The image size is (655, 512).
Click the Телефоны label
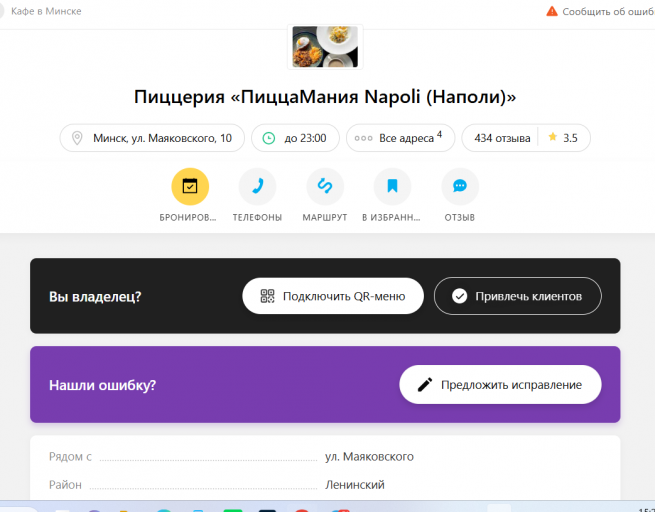[257, 218]
